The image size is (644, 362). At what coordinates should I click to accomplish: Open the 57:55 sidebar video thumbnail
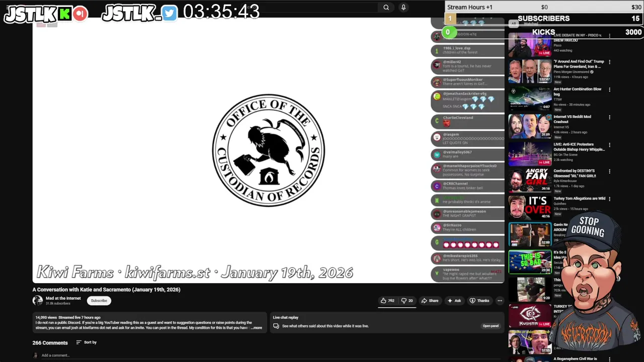[530, 343]
